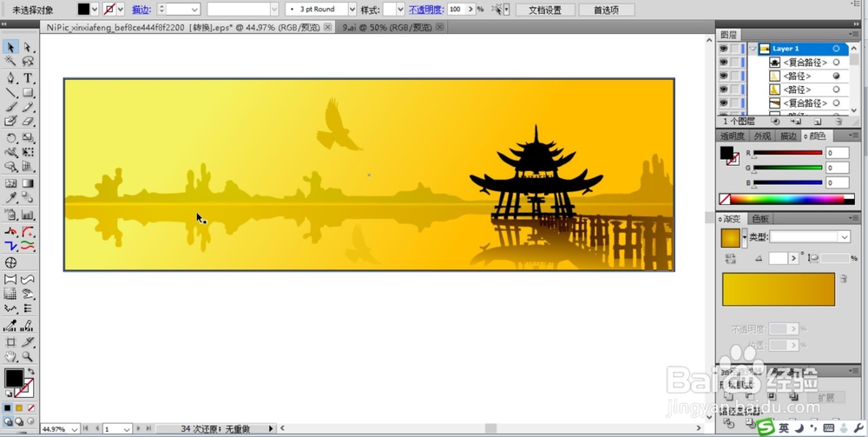Switch to 色板 panel tab
This screenshot has width=868, height=437.
click(x=760, y=219)
